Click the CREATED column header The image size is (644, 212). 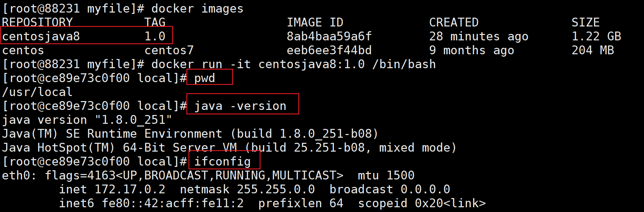click(454, 22)
